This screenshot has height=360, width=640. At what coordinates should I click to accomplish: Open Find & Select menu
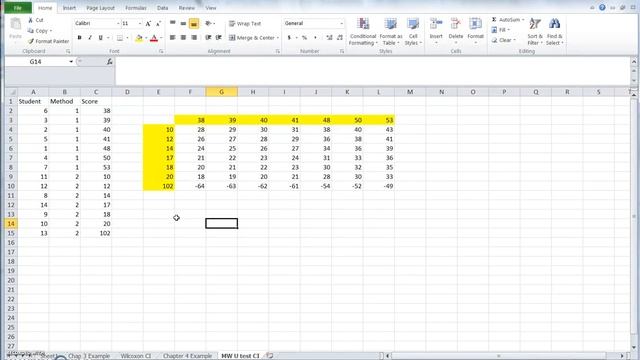554,32
